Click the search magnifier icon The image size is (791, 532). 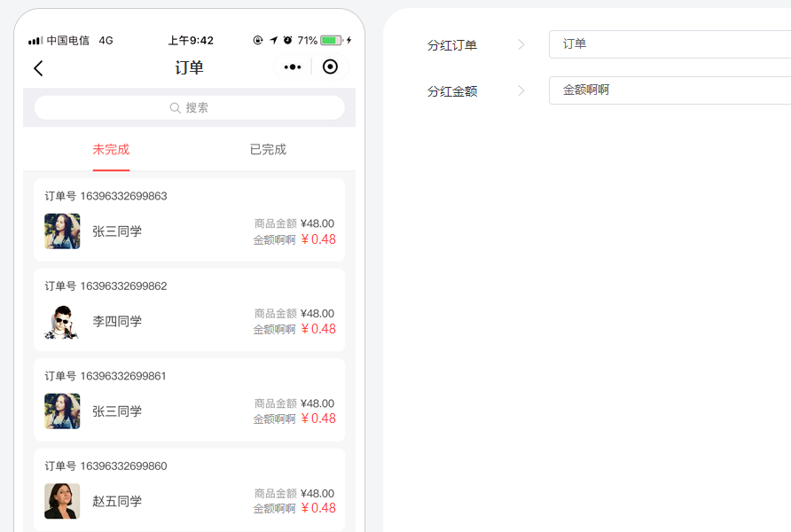pos(176,108)
